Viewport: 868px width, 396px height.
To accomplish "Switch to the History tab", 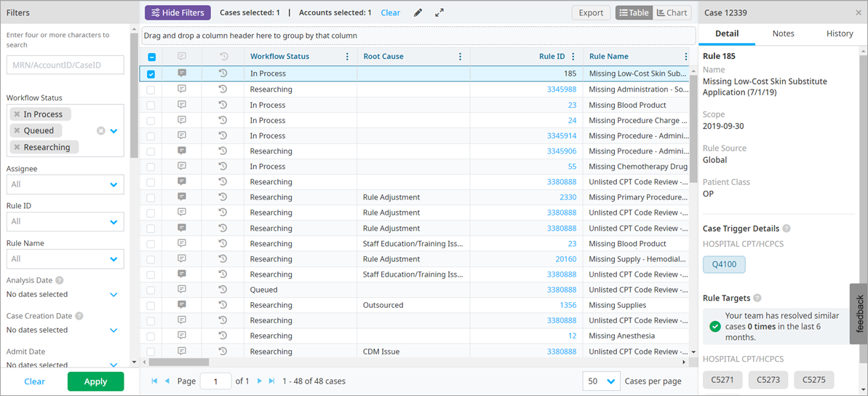I will pos(840,33).
